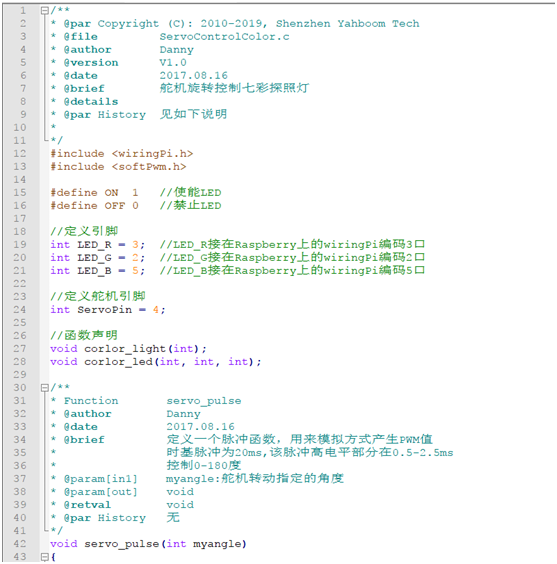The height and width of the screenshot is (564, 557).
Task: Click the #define ON macro line
Action: coord(94,193)
